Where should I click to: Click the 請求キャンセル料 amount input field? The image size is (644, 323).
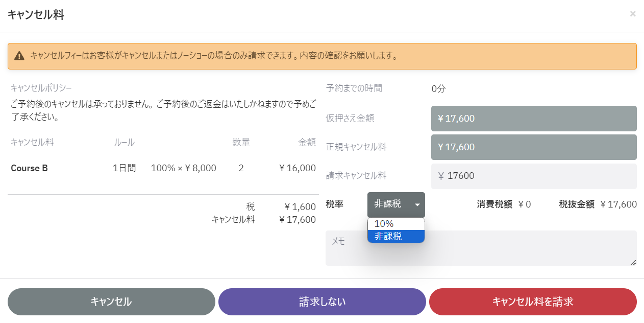click(x=534, y=176)
